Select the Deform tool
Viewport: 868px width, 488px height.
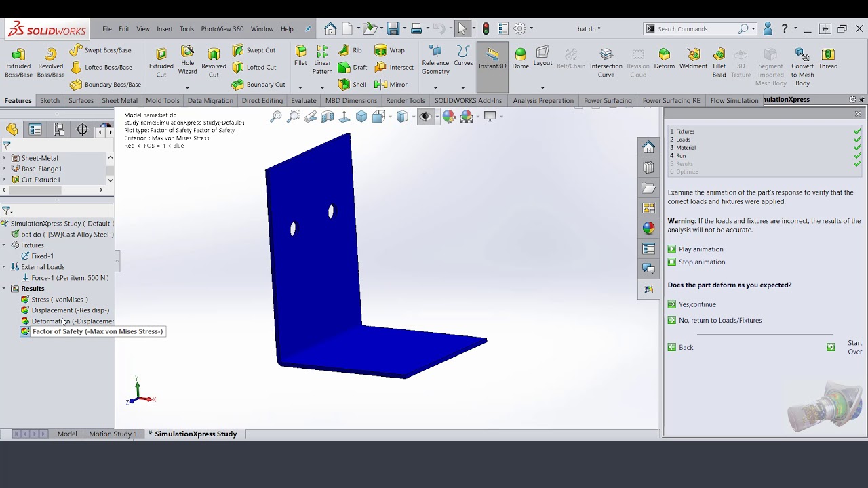(x=665, y=58)
